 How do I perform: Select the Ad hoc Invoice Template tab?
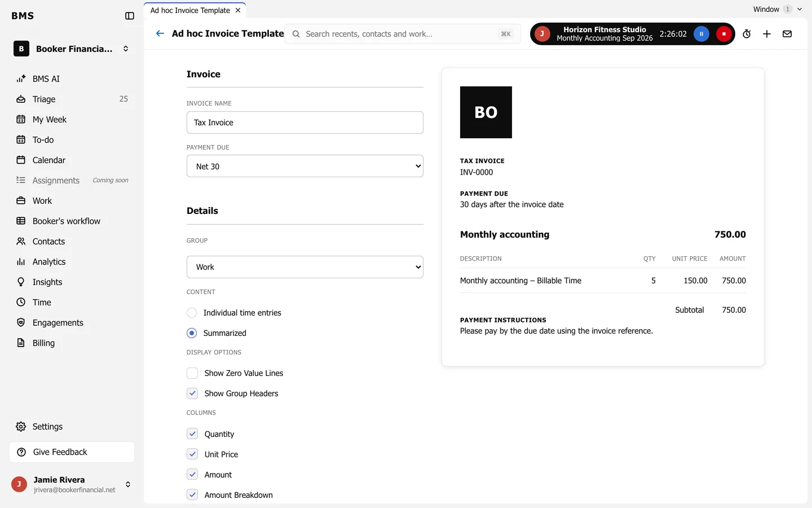point(190,10)
